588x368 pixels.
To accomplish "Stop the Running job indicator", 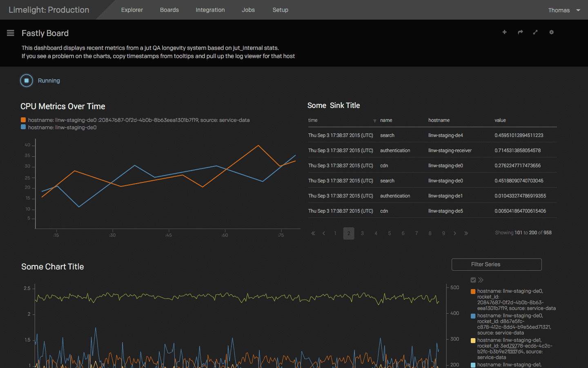I will (x=27, y=81).
